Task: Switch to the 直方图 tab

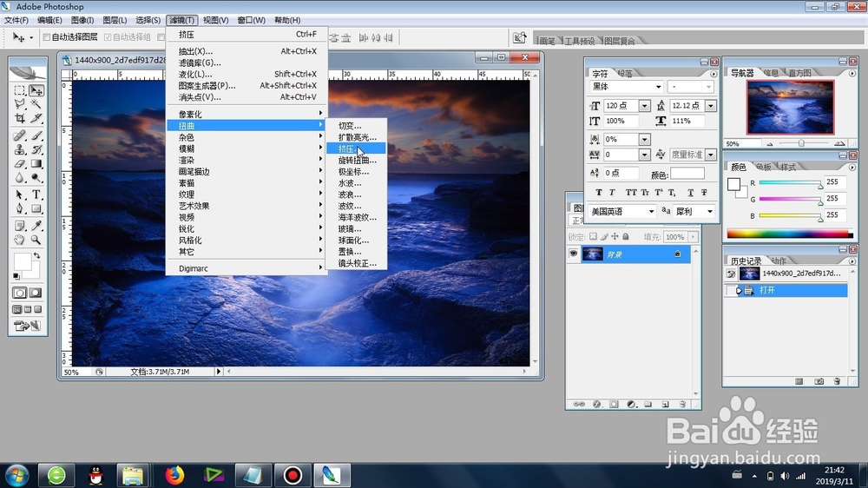Action: click(799, 73)
